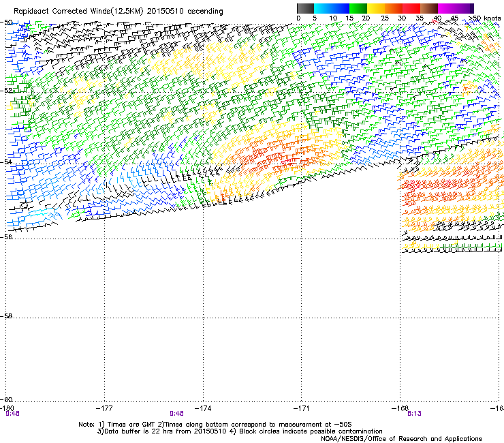Click the purple time stamp under -180

12,414
